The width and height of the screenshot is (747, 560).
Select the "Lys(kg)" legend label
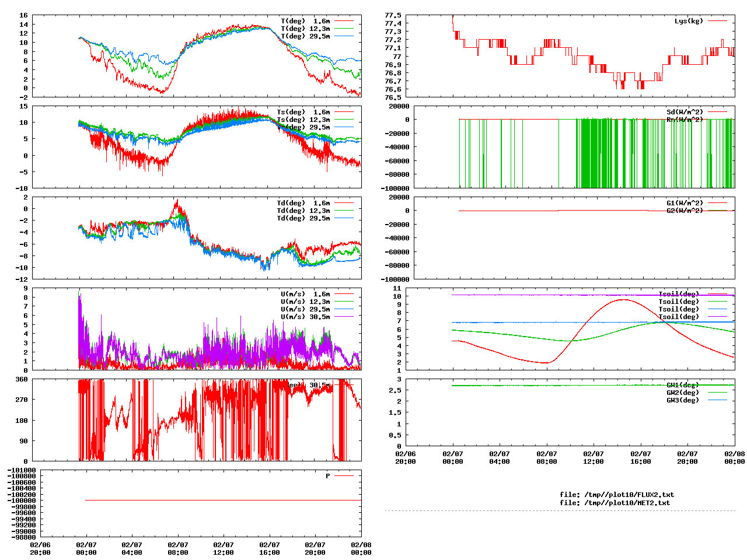tap(689, 21)
